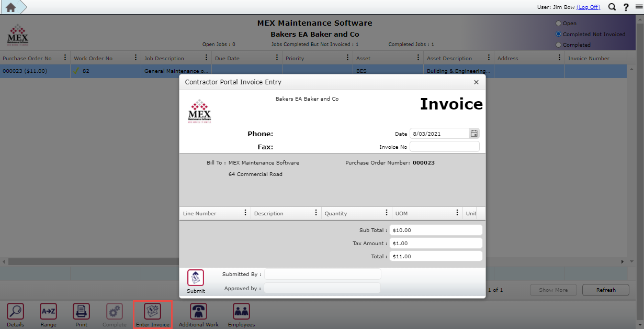Log Off user Jim Bow

pos(588,7)
